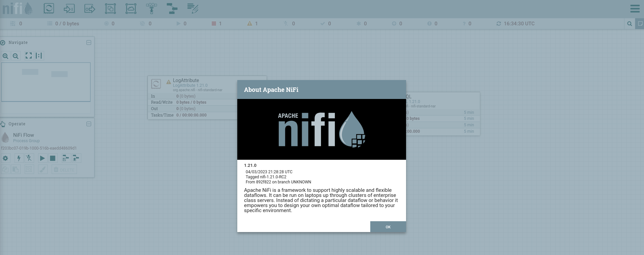
Task: Start the flow with the play button
Action: [x=42, y=158]
